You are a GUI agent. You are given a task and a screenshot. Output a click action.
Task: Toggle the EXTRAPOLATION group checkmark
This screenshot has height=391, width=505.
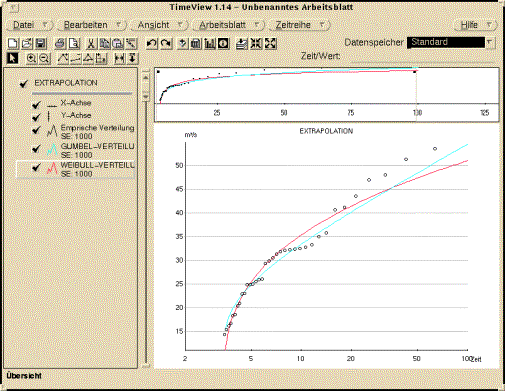(23, 84)
